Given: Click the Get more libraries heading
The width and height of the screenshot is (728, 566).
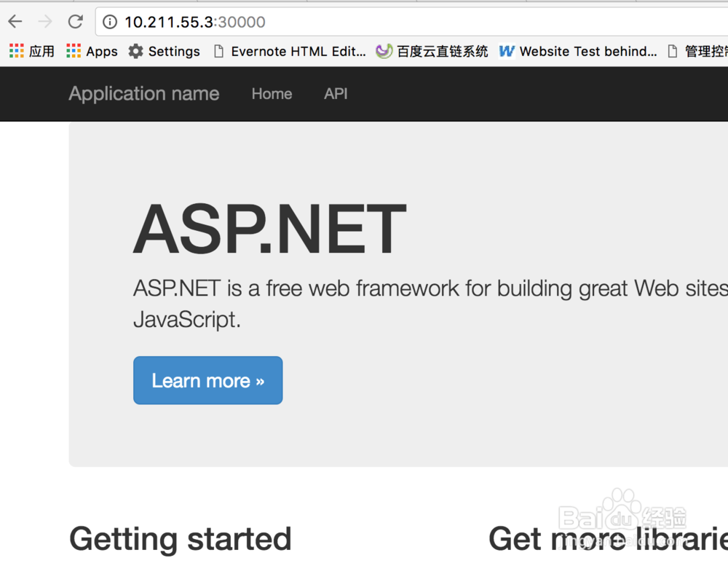Looking at the screenshot, I should 608,539.
